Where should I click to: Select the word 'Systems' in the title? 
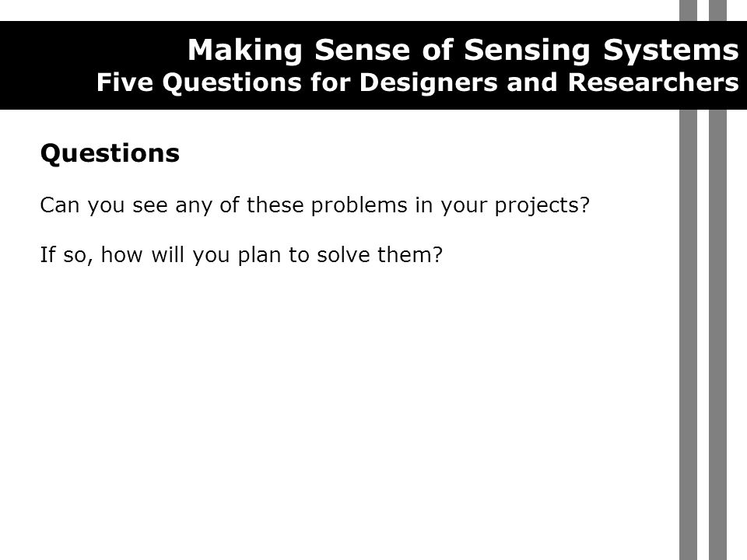pyautogui.click(x=671, y=51)
